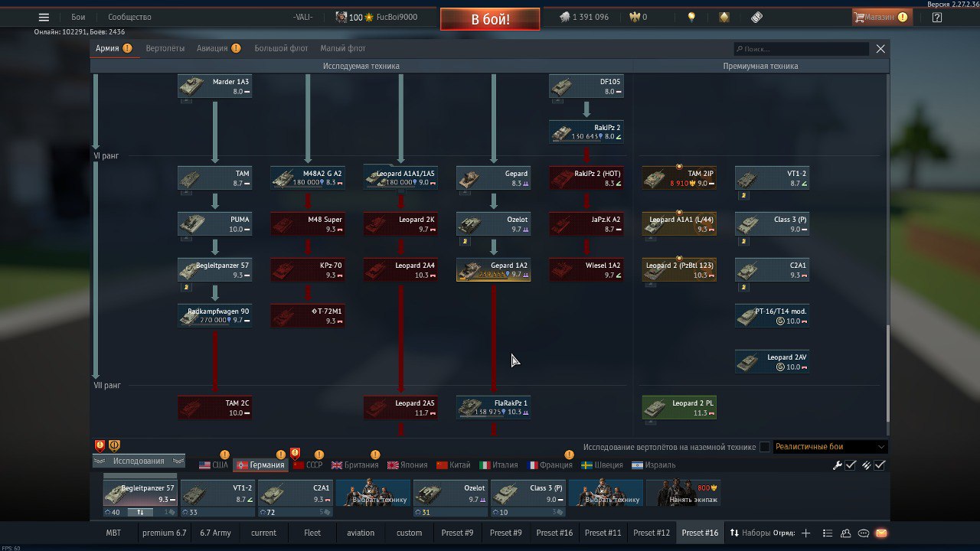Select the Preset #12 preset
Image resolution: width=980 pixels, height=551 pixels.
652,533
